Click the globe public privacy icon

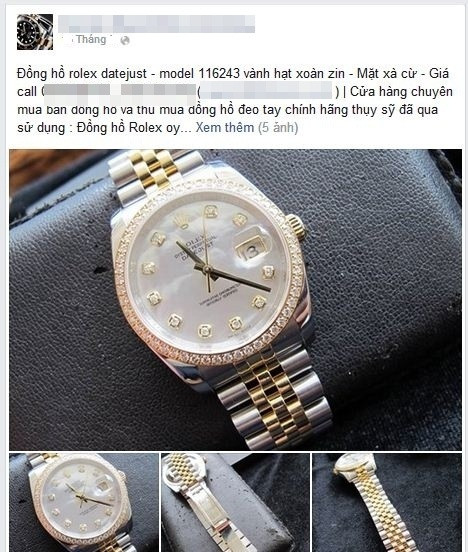(125, 40)
